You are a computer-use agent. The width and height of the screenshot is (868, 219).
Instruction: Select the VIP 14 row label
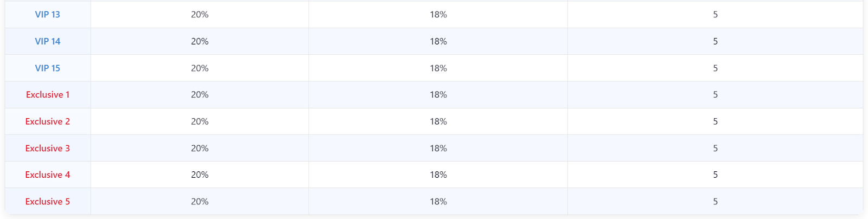click(48, 41)
